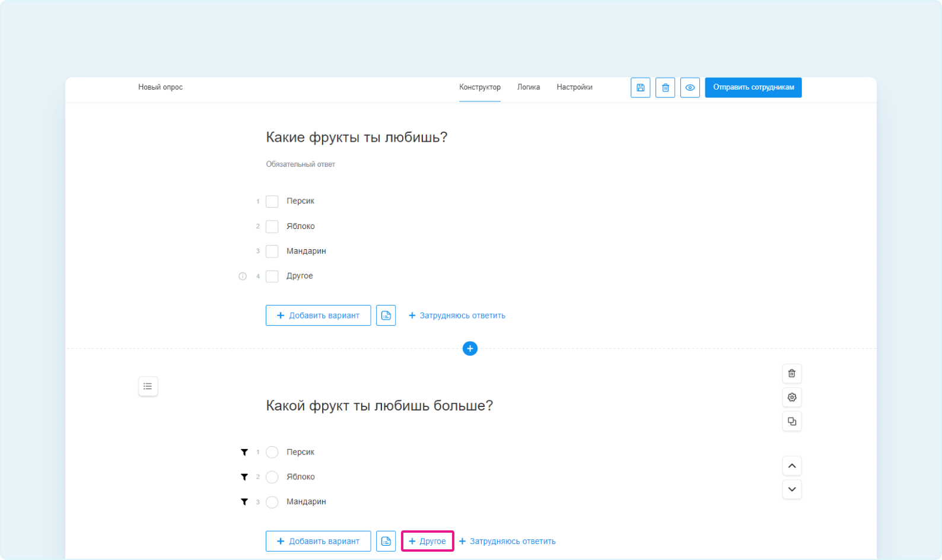Select the Мандарин radio button

[x=272, y=502]
